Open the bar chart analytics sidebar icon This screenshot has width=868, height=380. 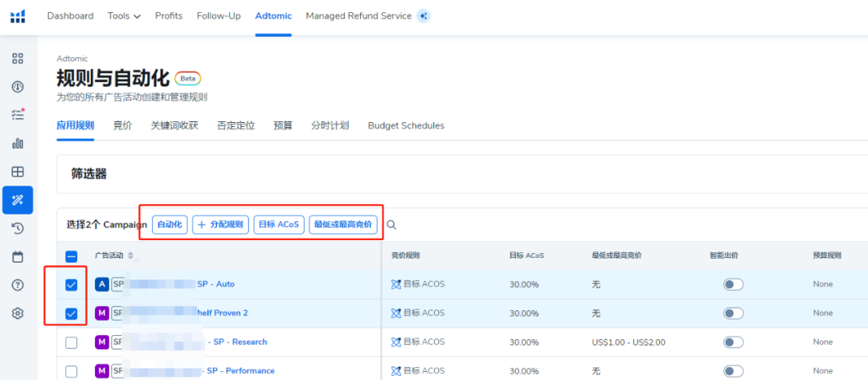click(x=18, y=144)
